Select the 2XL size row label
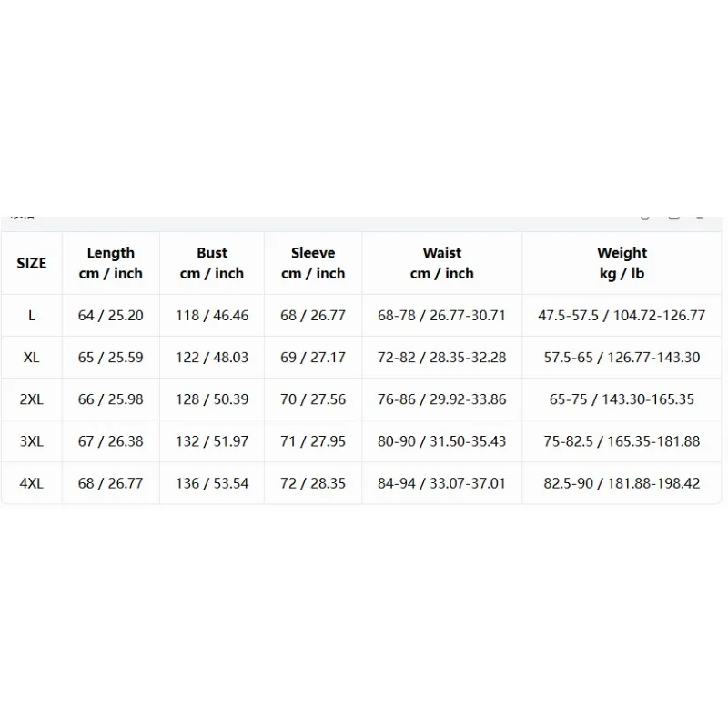This screenshot has height=728, width=728. coord(32,399)
